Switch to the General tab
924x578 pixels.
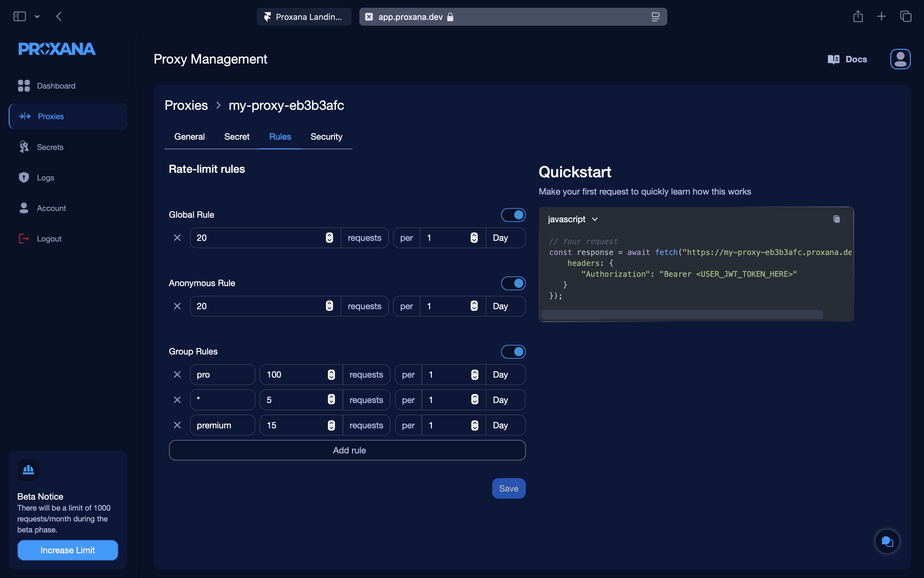pos(189,136)
